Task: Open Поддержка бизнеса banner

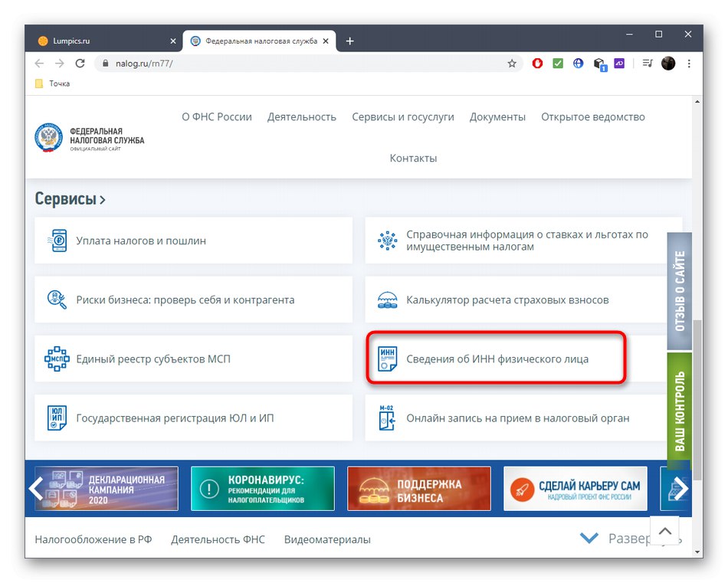Action: 419,489
